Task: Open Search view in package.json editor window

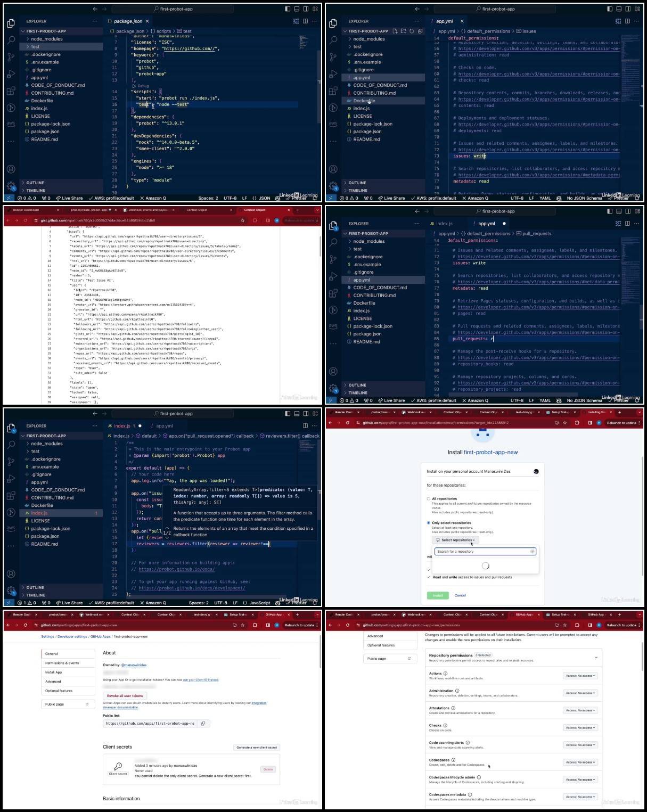Action: click(11, 40)
